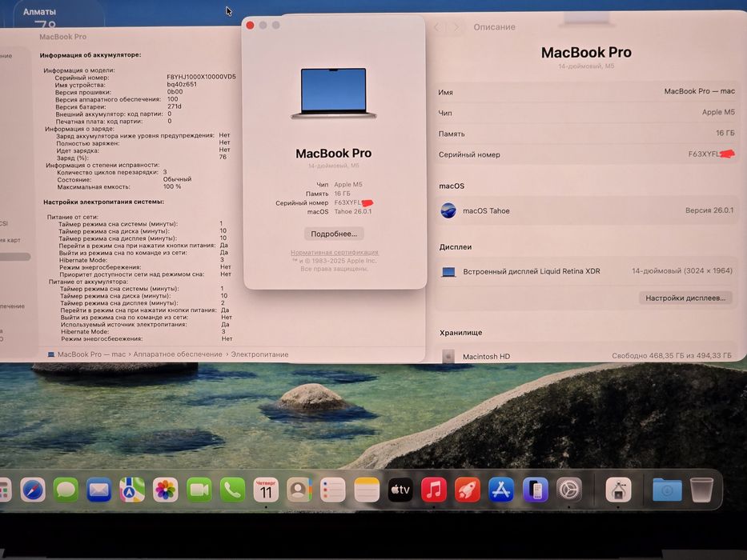Open FaceTime from the Dock
This screenshot has height=560, width=747.
[199, 490]
